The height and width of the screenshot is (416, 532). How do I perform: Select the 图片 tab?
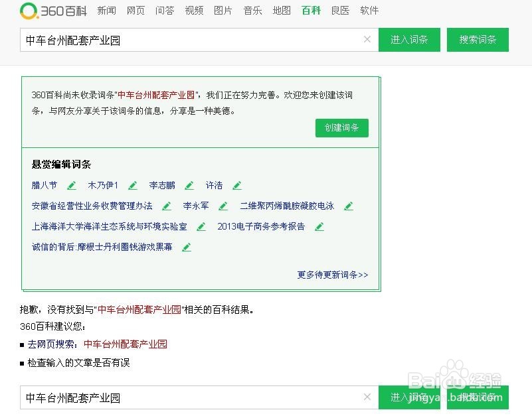pos(223,11)
